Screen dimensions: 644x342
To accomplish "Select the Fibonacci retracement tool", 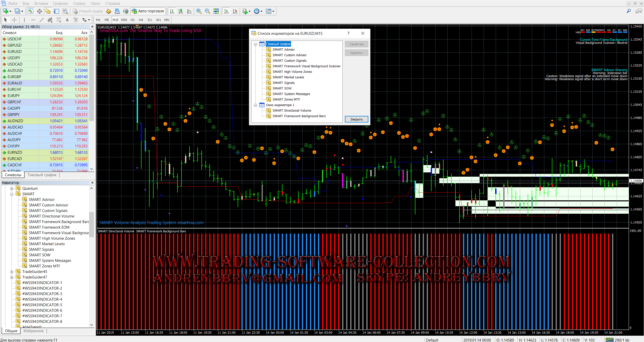I will click(59, 20).
